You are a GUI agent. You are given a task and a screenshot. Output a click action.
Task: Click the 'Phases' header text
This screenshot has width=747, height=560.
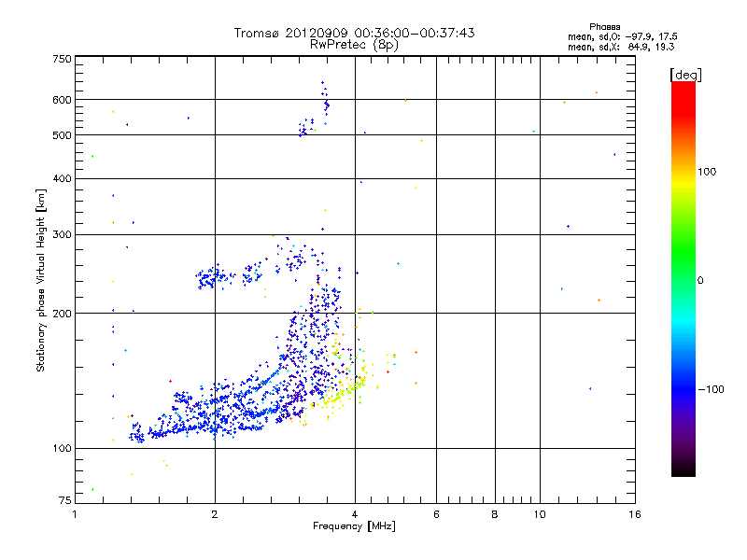coord(604,27)
